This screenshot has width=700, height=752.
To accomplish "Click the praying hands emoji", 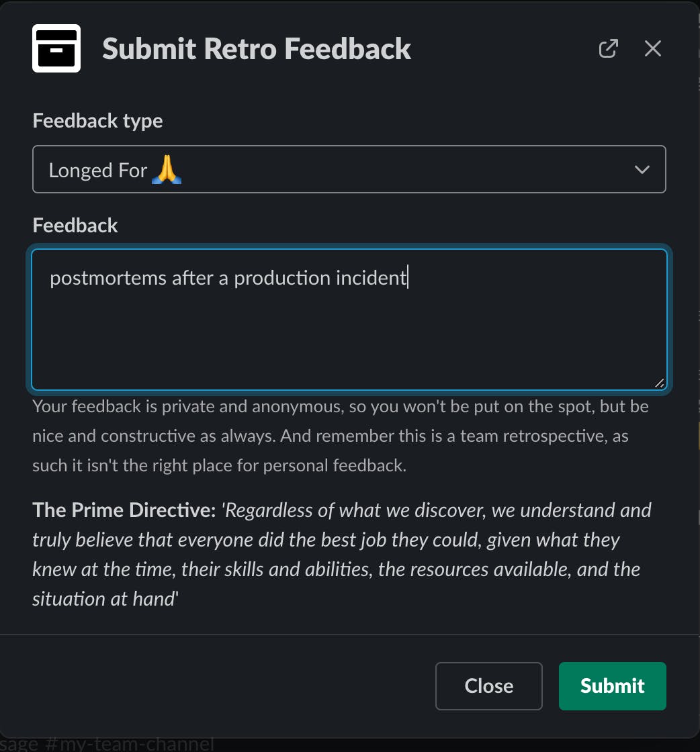I will point(167,170).
